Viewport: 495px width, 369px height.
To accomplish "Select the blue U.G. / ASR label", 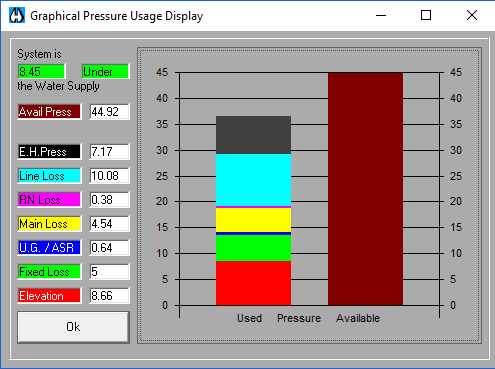I will coord(49,248).
